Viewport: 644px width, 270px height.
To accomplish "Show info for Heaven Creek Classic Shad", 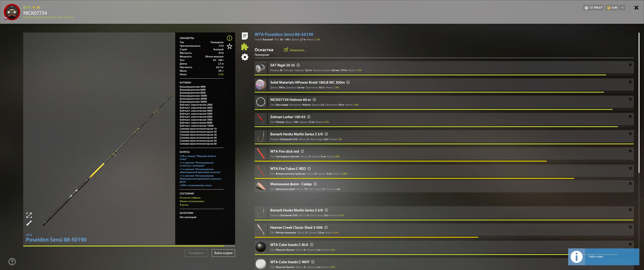I will tap(326, 227).
